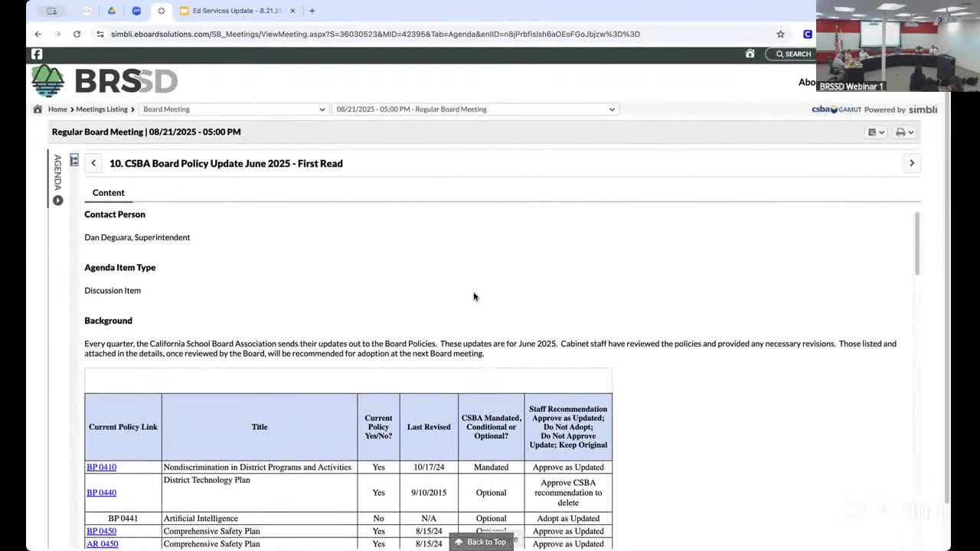Toggle the agenda panel pin icon

(74, 160)
